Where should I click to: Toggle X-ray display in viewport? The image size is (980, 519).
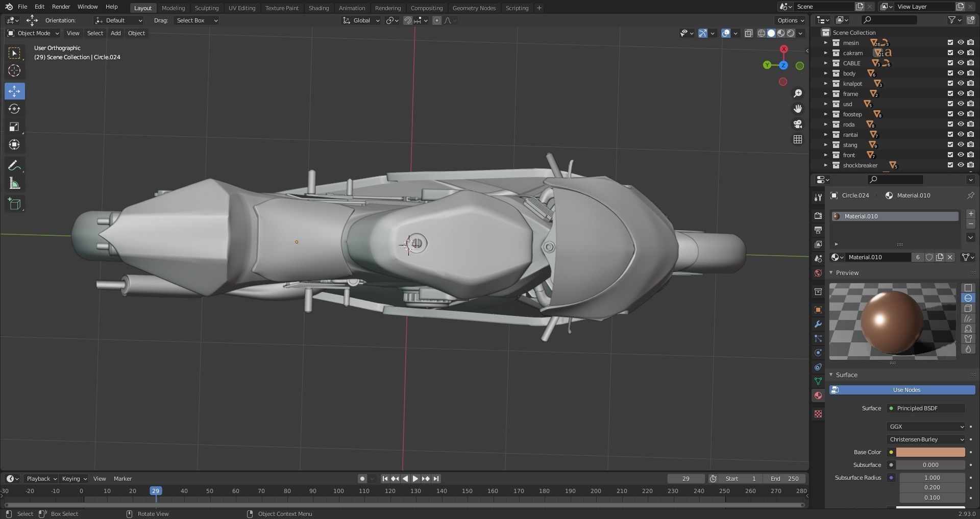click(x=748, y=33)
